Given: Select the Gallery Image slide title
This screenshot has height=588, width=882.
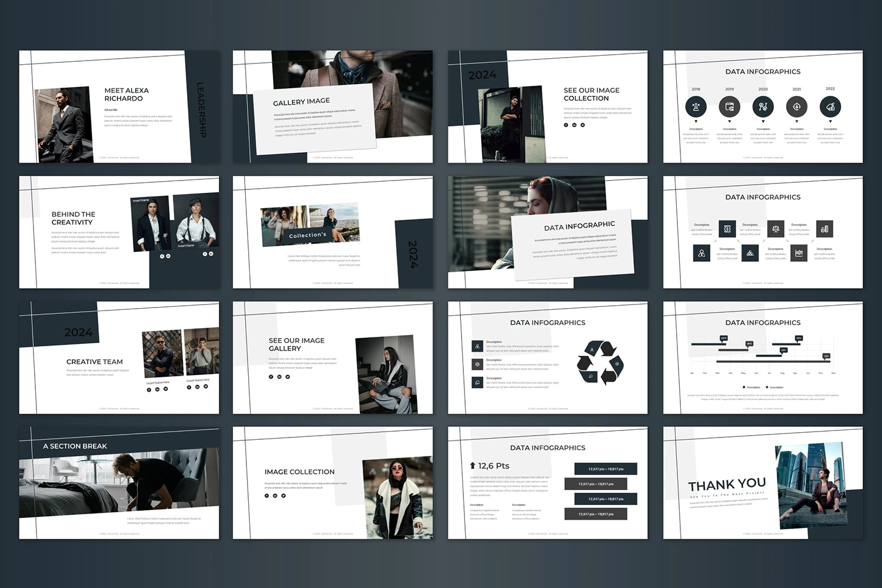Looking at the screenshot, I should 301,102.
